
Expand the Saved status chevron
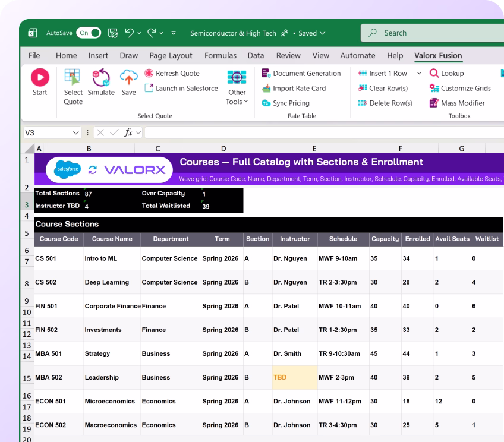pyautogui.click(x=323, y=33)
